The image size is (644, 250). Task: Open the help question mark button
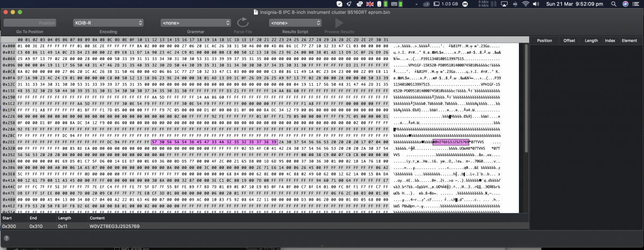(x=6, y=238)
